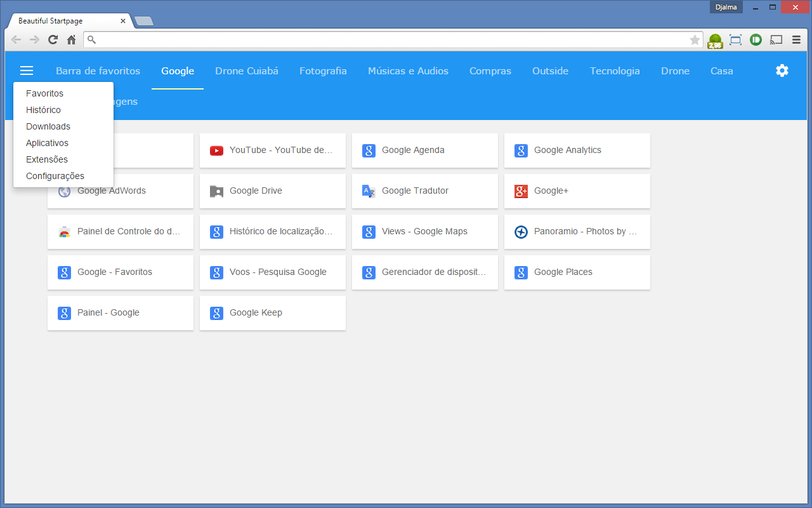Open a new browser tab
Screen dimensions: 812x508
(x=144, y=22)
